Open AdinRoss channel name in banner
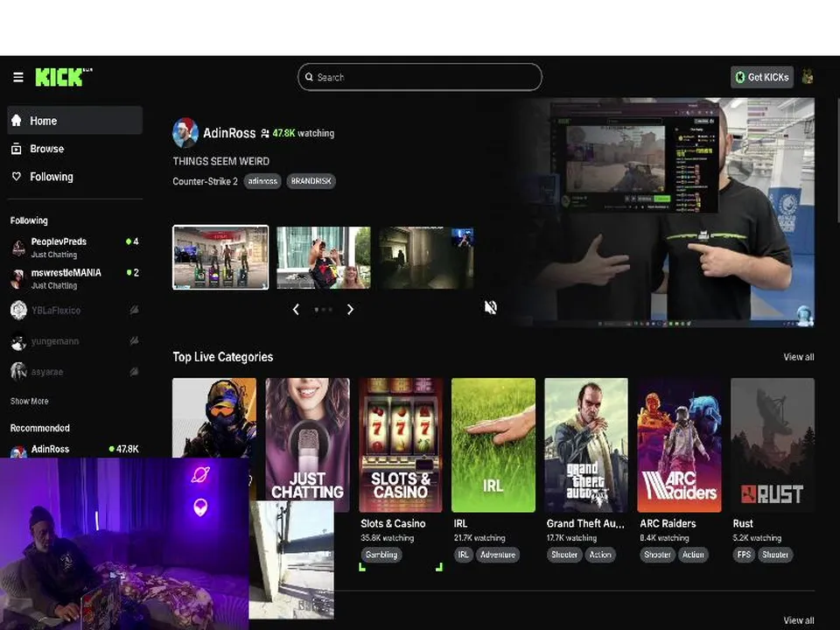The width and height of the screenshot is (840, 630). pyautogui.click(x=229, y=133)
